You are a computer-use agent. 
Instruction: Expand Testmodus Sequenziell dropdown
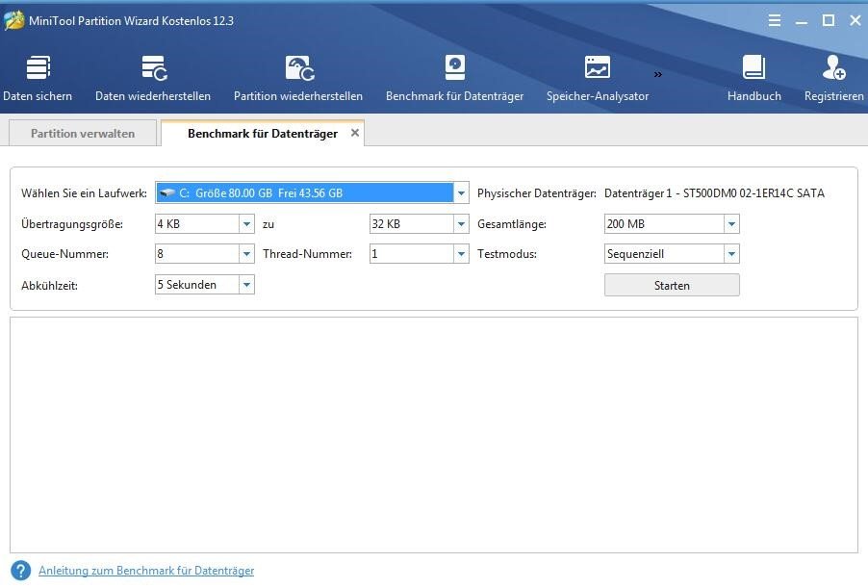coord(731,254)
